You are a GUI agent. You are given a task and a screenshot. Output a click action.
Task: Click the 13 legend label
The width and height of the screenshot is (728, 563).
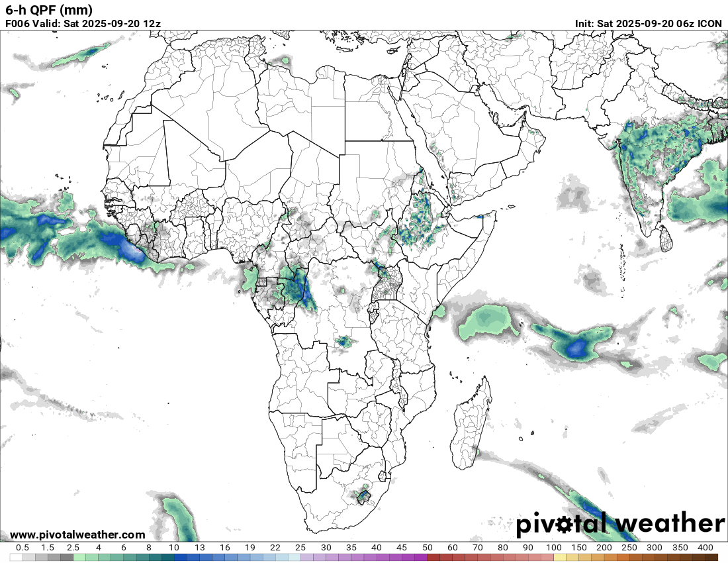199,548
